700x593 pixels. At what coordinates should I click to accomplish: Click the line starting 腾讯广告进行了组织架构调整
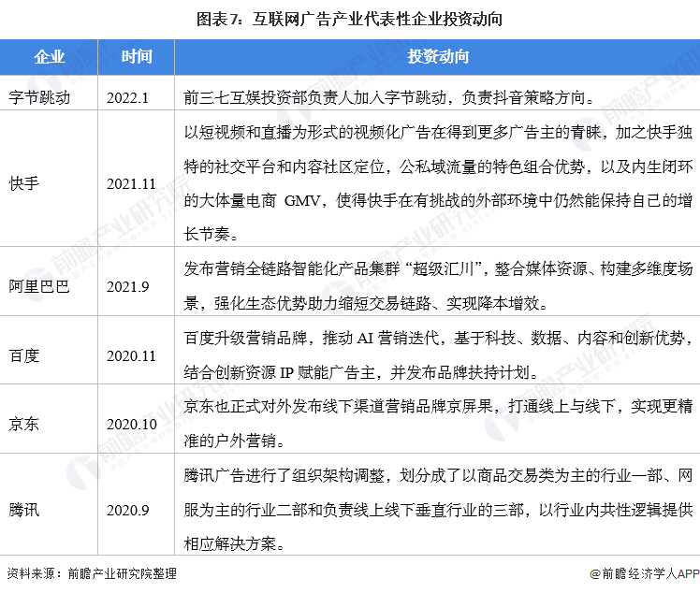438,476
